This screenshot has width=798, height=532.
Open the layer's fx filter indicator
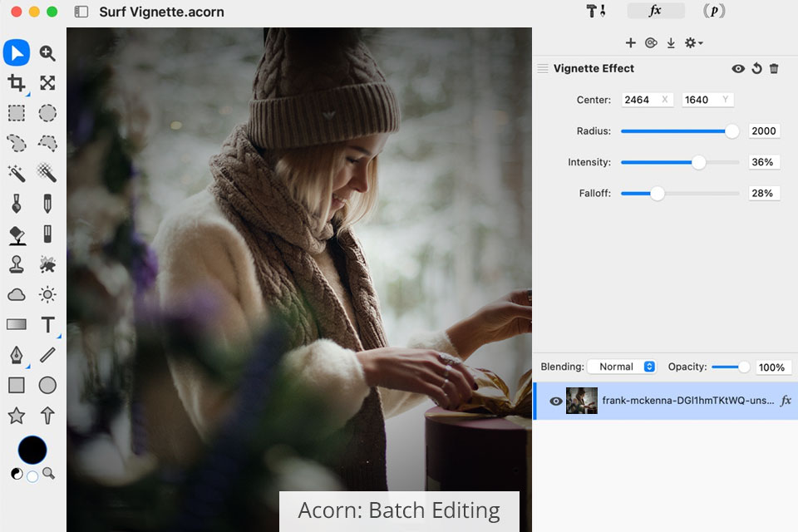786,401
